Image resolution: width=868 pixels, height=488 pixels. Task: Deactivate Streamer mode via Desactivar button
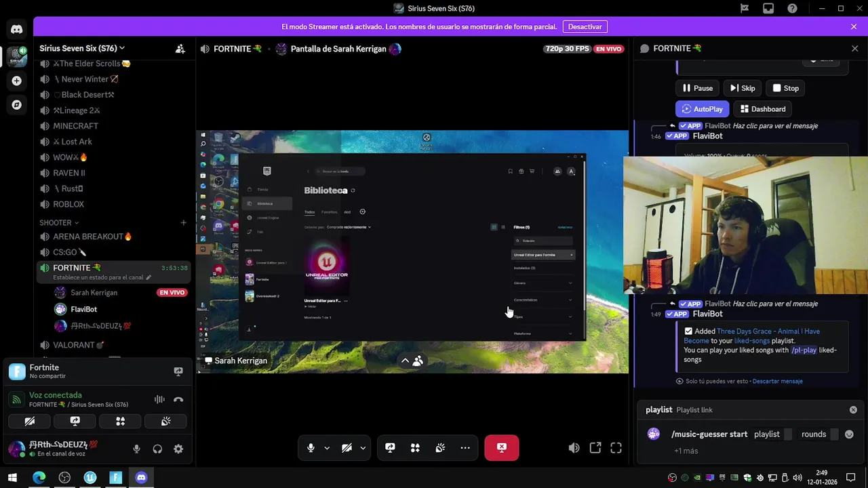click(x=585, y=26)
